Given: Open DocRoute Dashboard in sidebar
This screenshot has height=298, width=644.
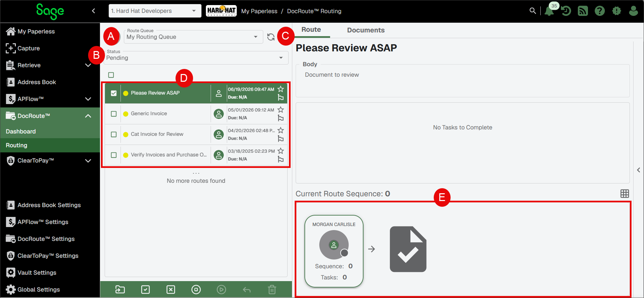Looking at the screenshot, I should [50, 131].
